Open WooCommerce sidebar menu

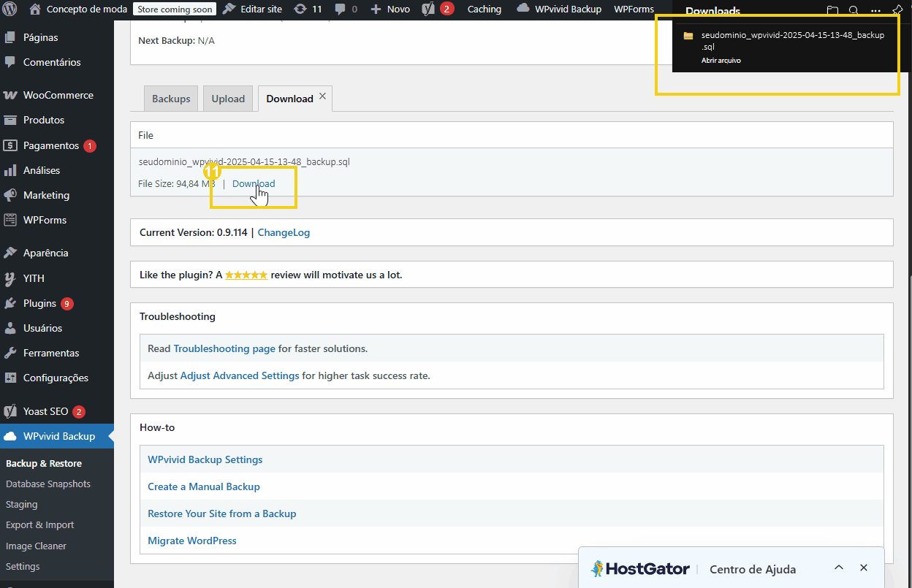pos(57,95)
